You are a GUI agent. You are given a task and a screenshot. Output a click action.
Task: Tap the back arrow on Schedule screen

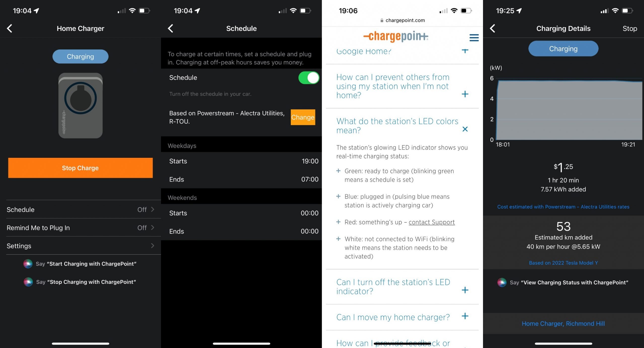(171, 28)
